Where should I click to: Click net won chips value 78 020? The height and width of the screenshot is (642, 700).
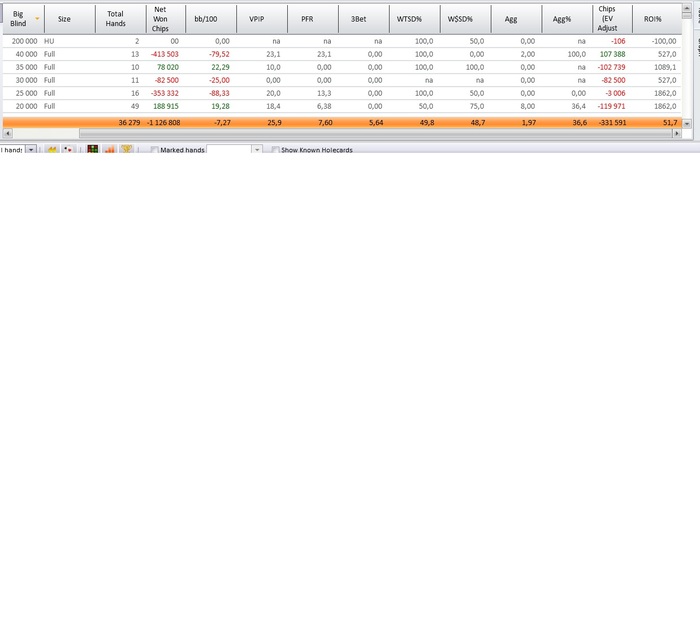coord(168,67)
